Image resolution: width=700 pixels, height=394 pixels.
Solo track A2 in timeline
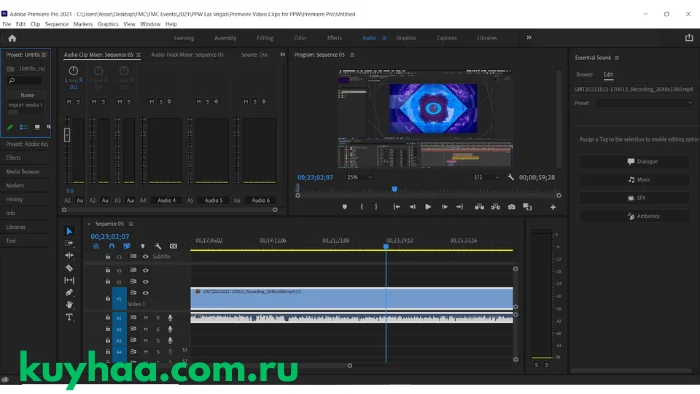158,329
